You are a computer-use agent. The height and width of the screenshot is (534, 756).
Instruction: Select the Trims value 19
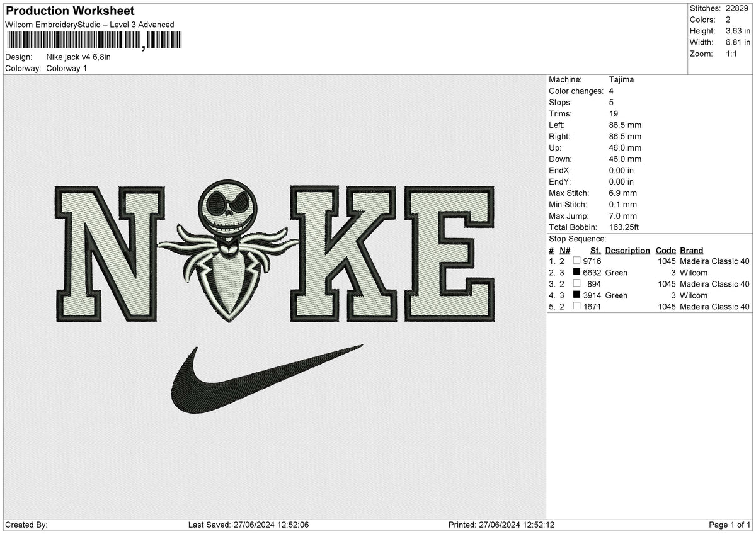click(614, 114)
